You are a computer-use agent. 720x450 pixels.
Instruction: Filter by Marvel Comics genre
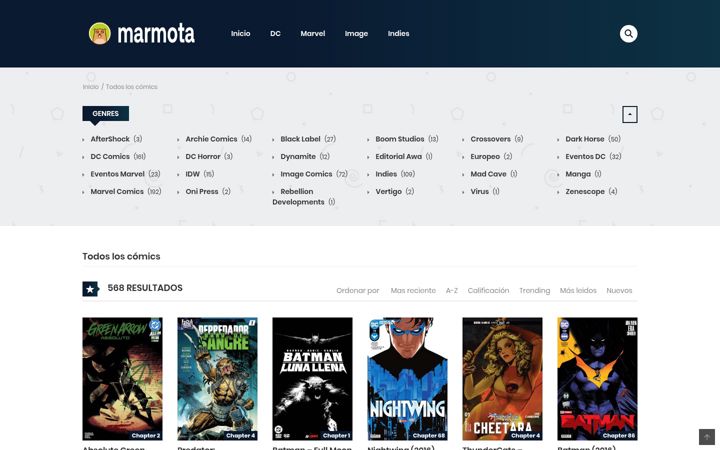point(117,191)
